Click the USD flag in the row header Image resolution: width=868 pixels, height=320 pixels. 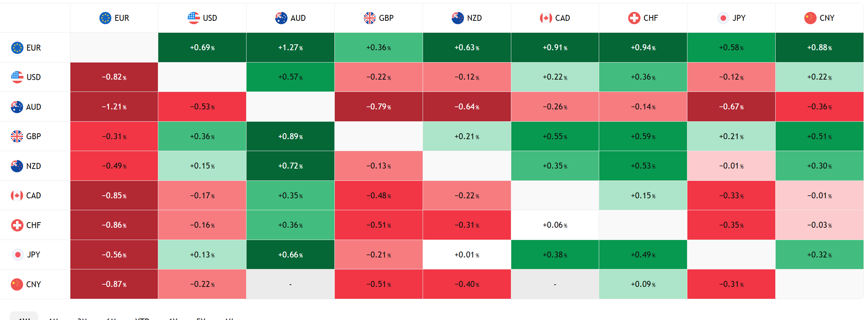pyautogui.click(x=17, y=77)
